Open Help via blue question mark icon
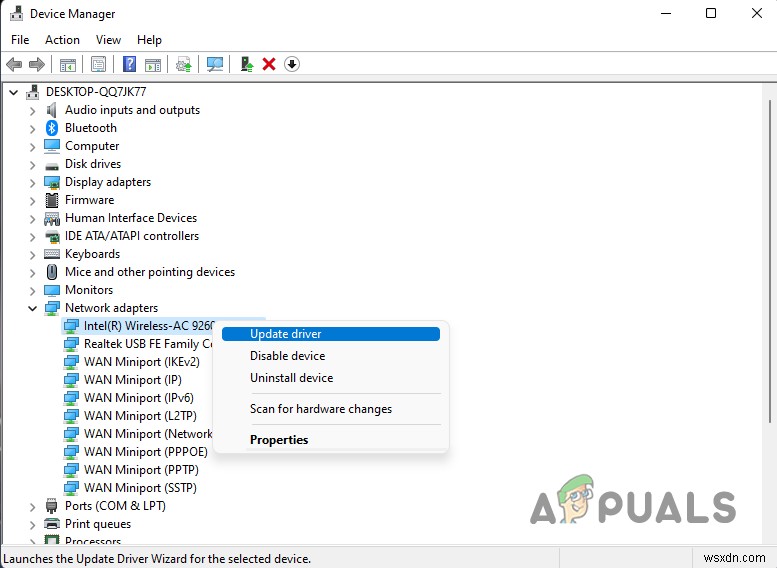The width and height of the screenshot is (777, 568). [129, 64]
